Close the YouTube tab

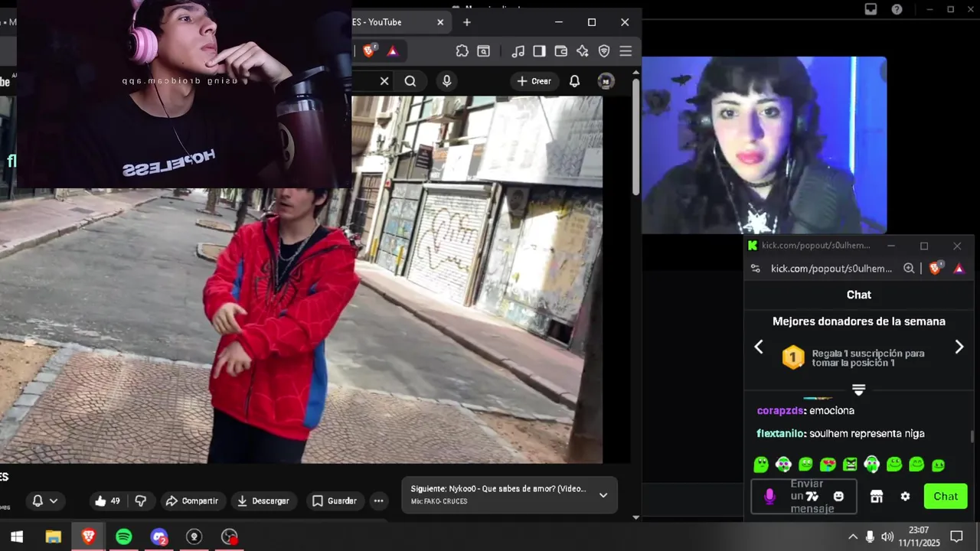pyautogui.click(x=440, y=22)
